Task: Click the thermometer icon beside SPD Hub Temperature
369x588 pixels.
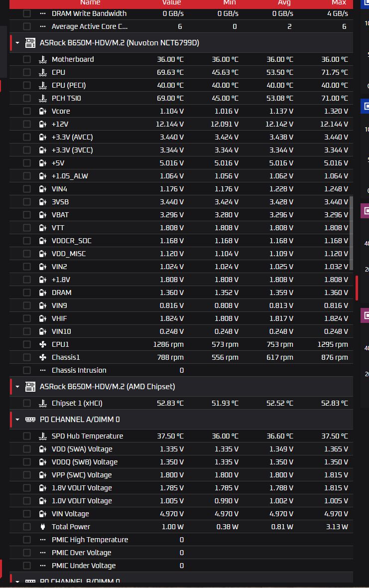Action: 43,436
